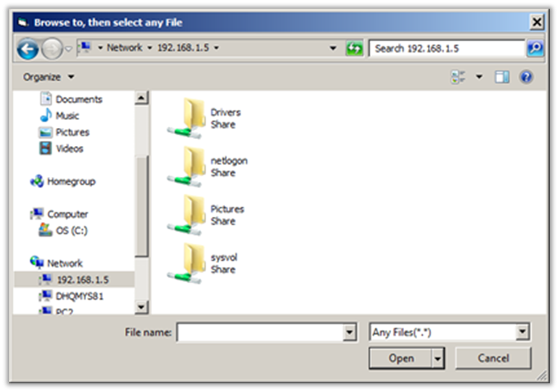Click the Cancel button
The image size is (559, 392).
click(x=493, y=358)
